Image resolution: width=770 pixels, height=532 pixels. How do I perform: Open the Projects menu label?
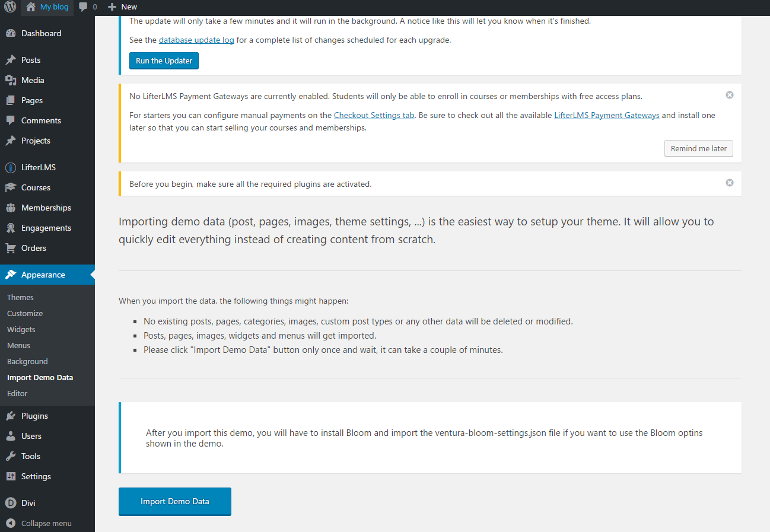coord(36,141)
